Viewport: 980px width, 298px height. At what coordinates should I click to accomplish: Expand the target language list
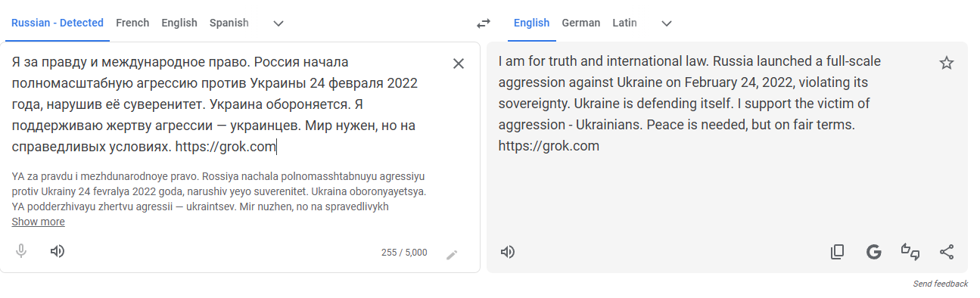click(x=667, y=23)
